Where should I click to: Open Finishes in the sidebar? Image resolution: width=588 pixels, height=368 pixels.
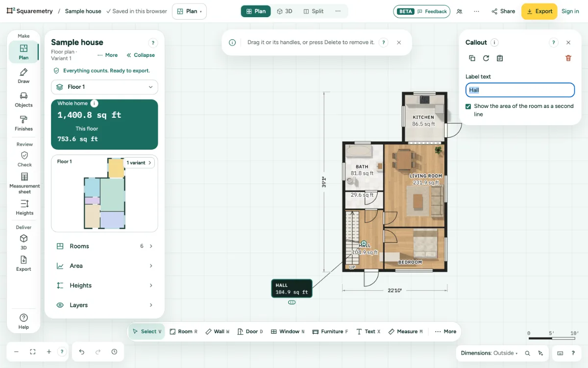pos(24,123)
